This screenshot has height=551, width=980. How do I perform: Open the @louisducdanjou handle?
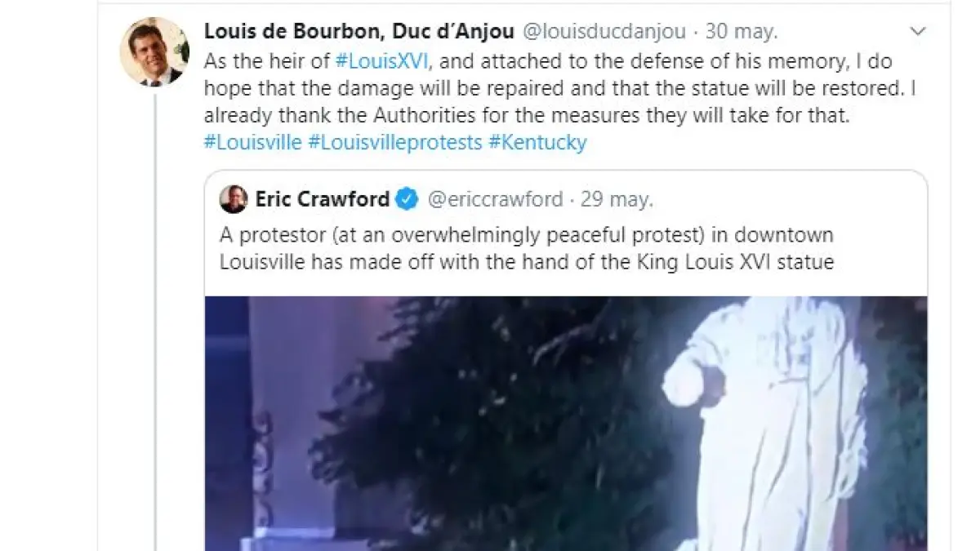[x=604, y=32]
